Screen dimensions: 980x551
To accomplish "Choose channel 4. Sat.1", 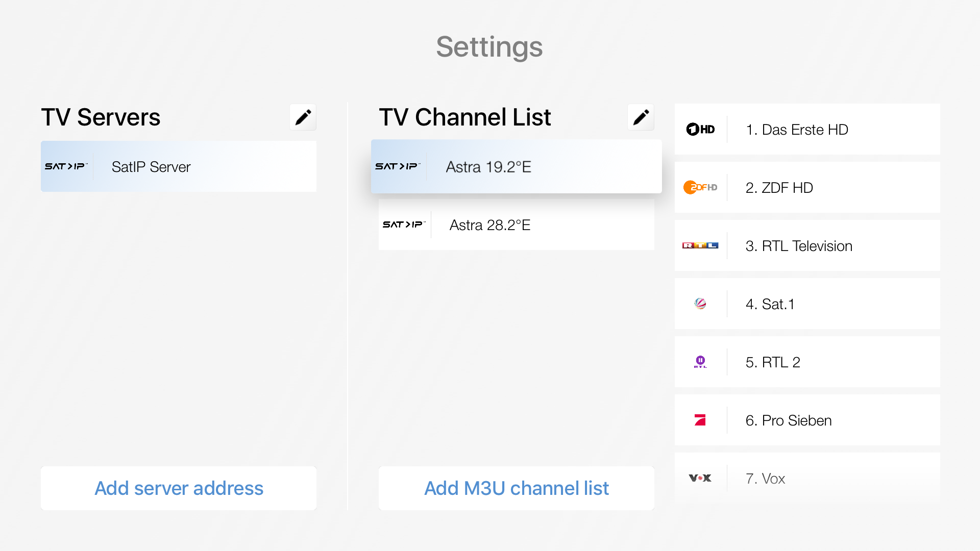I will pyautogui.click(x=807, y=304).
